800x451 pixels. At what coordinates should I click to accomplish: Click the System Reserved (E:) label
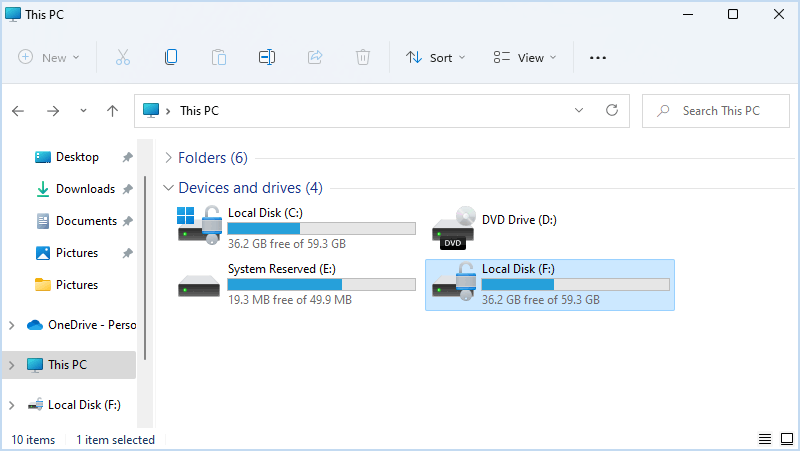coord(282,269)
